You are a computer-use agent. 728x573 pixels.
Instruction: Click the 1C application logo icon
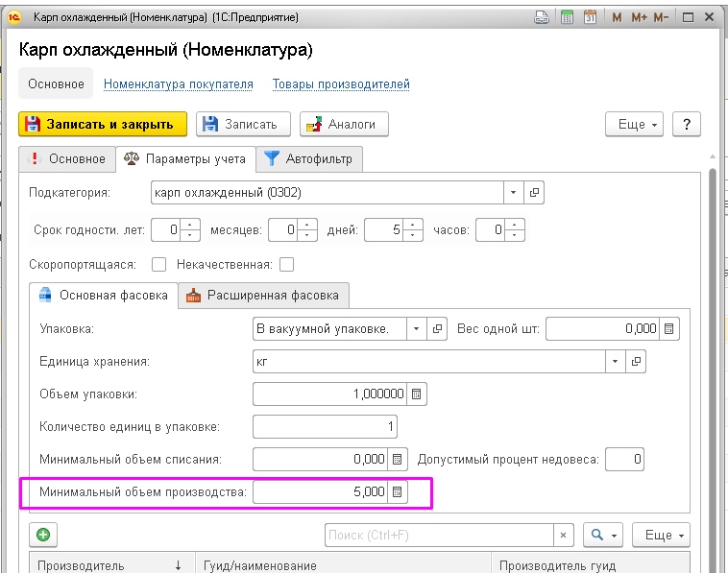pyautogui.click(x=14, y=17)
